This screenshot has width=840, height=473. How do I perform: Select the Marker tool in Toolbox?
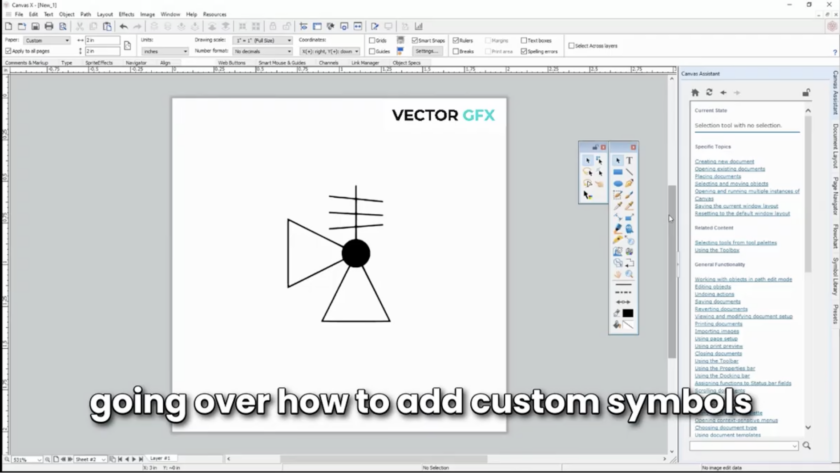[x=618, y=229]
